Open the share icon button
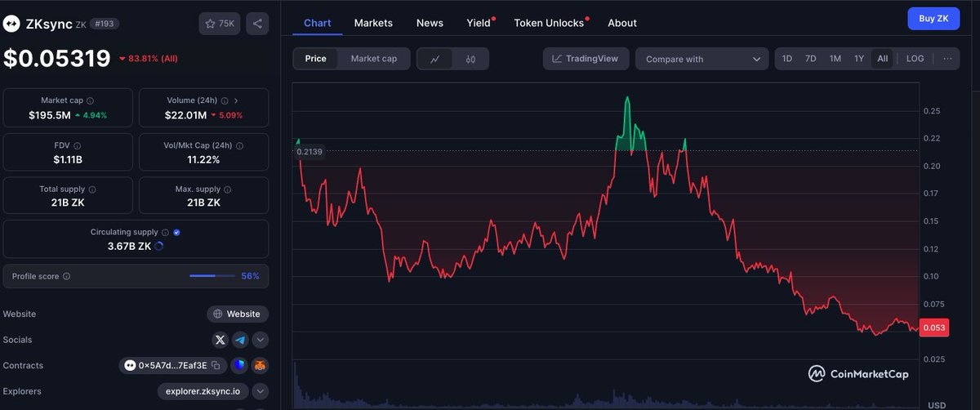Screen dimensions: 980x410 (x=257, y=24)
